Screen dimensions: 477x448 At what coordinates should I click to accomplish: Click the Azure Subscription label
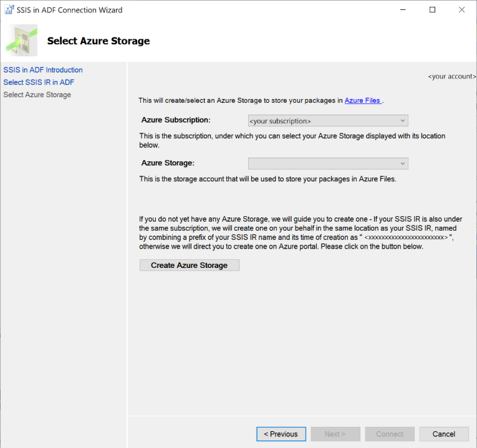click(x=176, y=120)
